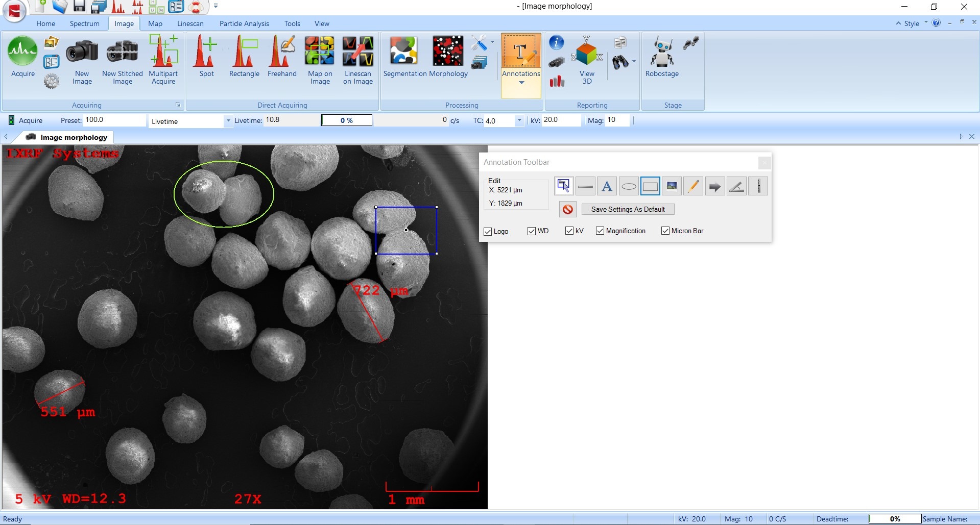Uncheck the Micron Bar checkbox
This screenshot has height=525, width=980.
click(665, 231)
